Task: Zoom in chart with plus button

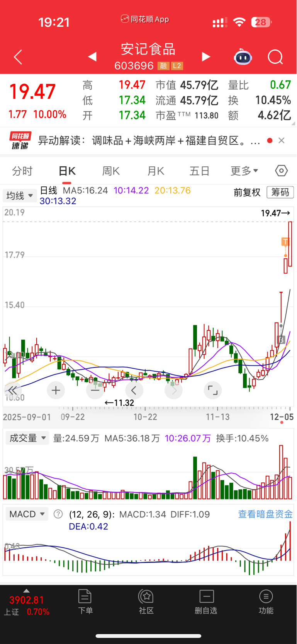Action: 56,390
